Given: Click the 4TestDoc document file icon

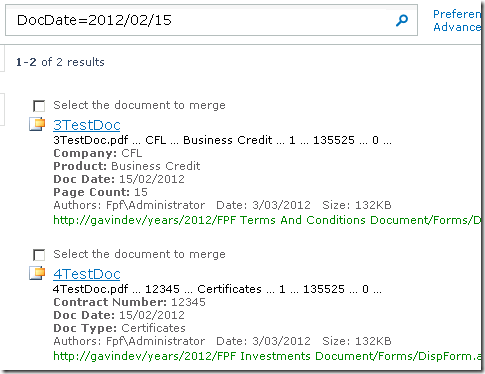Looking at the screenshot, I should pyautogui.click(x=37, y=273).
